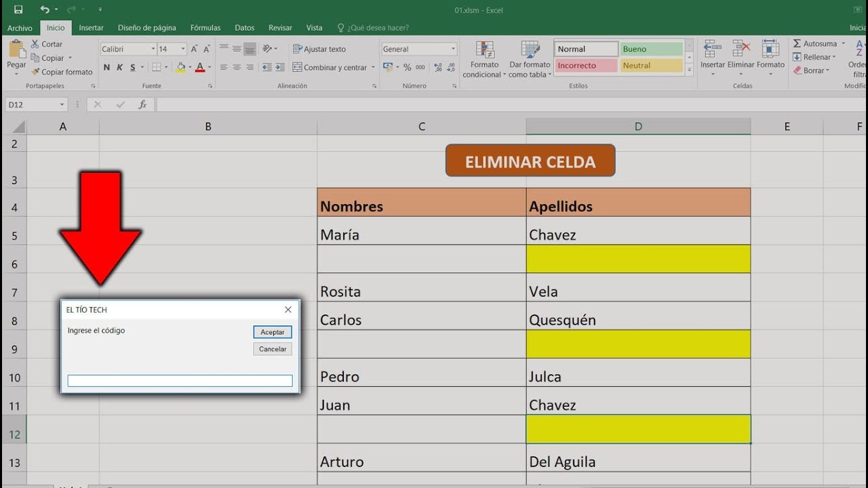The height and width of the screenshot is (488, 868).
Task: Select the Bueno cell style
Action: 651,49
